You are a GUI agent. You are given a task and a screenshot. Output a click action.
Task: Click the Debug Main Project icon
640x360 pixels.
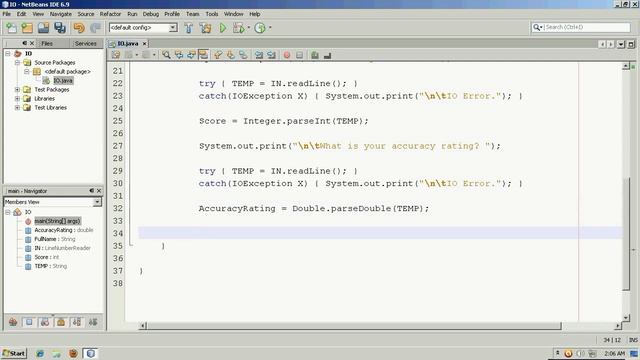[x=238, y=28]
